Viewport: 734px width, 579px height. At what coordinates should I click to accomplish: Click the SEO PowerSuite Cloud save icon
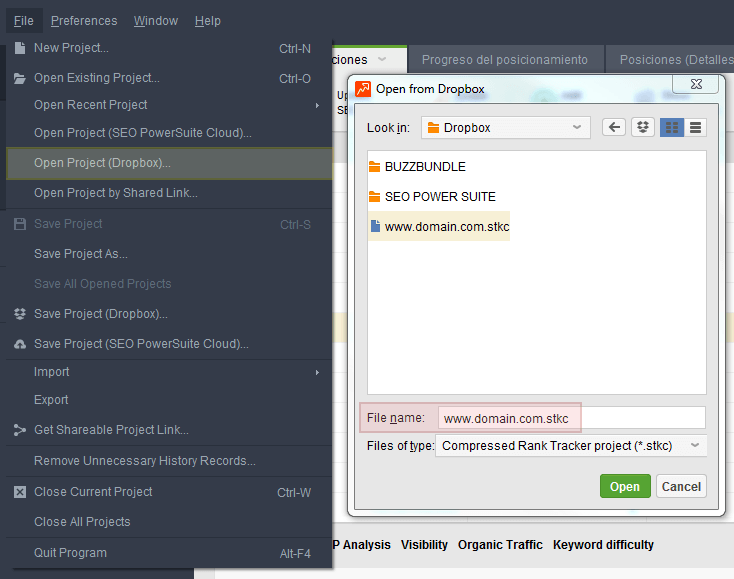20,344
